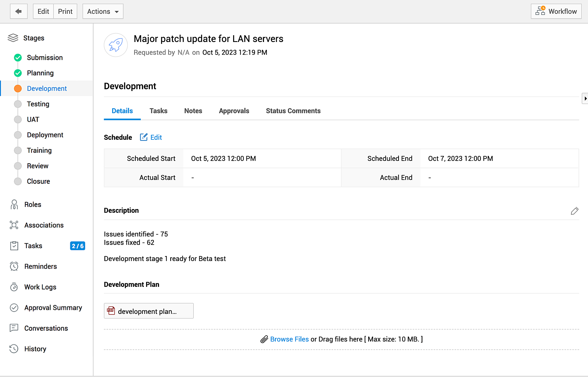This screenshot has height=377, width=588.
Task: Select the Planning stage checkmark
Action: 18,73
